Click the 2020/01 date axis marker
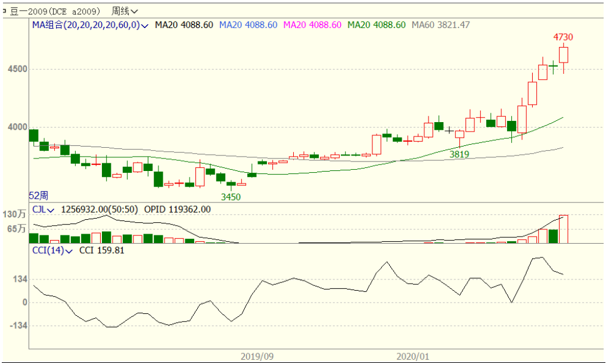This screenshot has width=609, height=364. [412, 357]
